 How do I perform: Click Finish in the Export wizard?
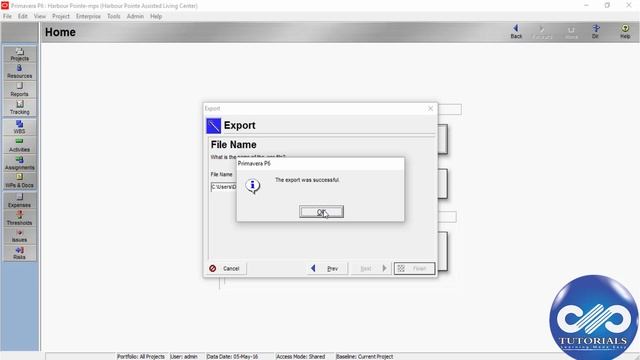click(x=414, y=269)
